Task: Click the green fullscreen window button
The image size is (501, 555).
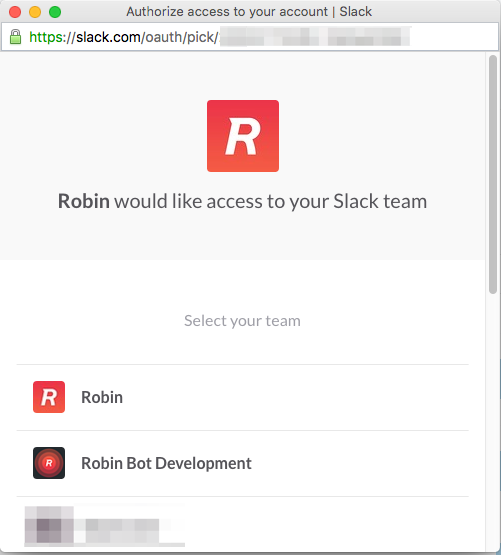Action: (55, 12)
